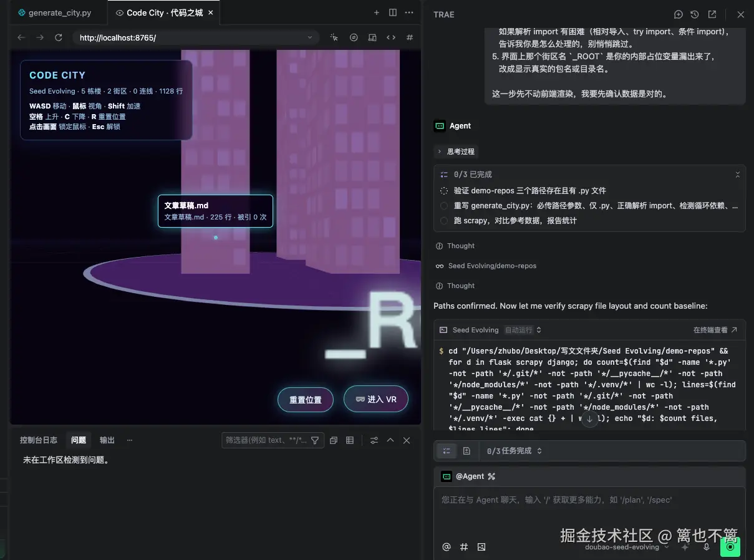Click 在终端查看 link
Screen dimensions: 754x560
(x=715, y=330)
